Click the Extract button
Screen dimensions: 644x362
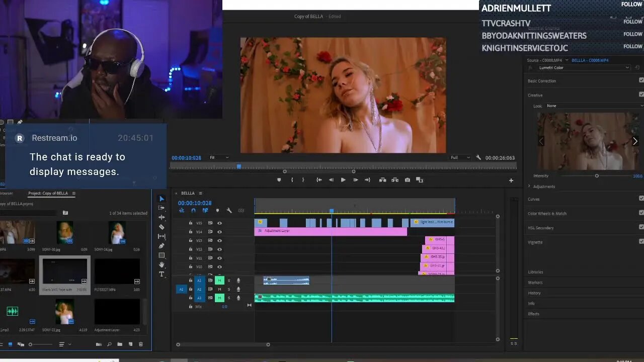click(395, 180)
